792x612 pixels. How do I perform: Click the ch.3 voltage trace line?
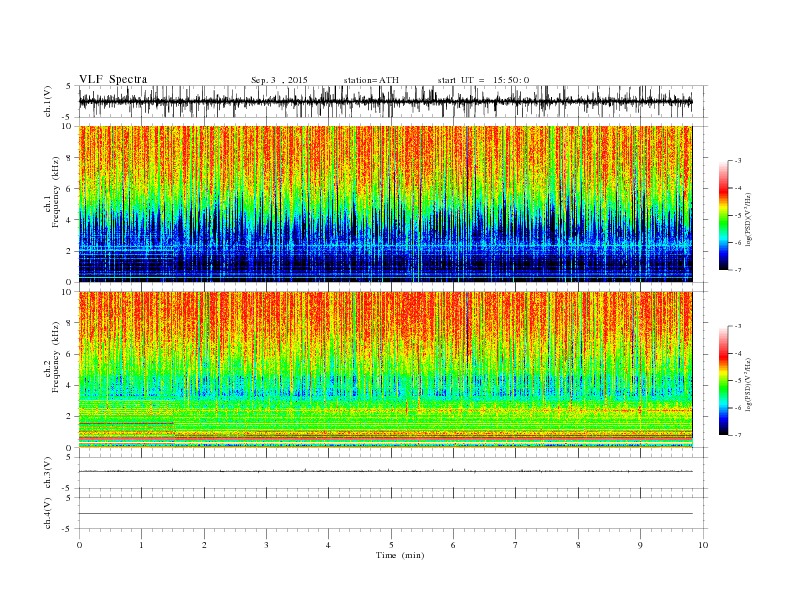click(385, 471)
